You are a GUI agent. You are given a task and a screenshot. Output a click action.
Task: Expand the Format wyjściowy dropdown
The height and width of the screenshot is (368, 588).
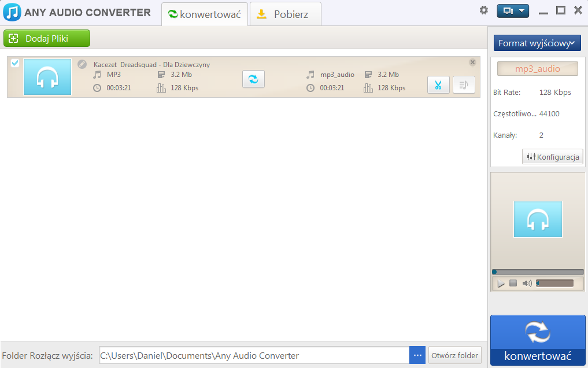coord(537,43)
